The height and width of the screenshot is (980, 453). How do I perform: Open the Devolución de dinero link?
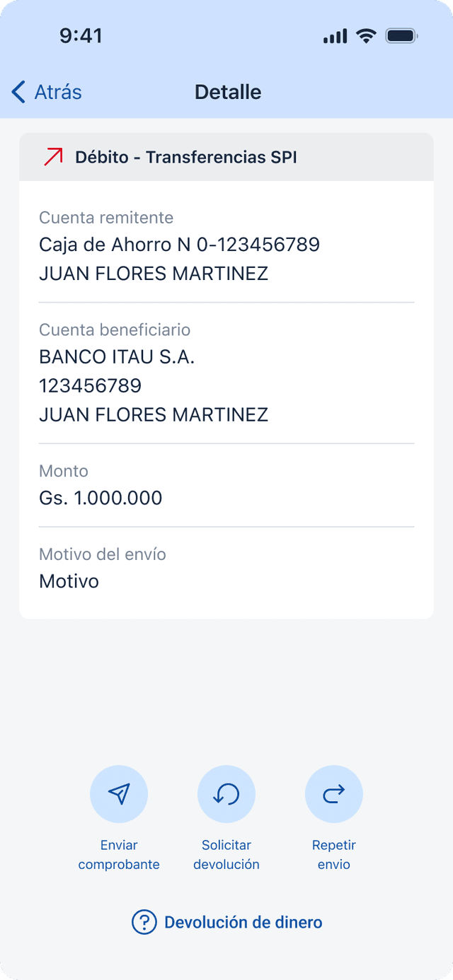(243, 922)
